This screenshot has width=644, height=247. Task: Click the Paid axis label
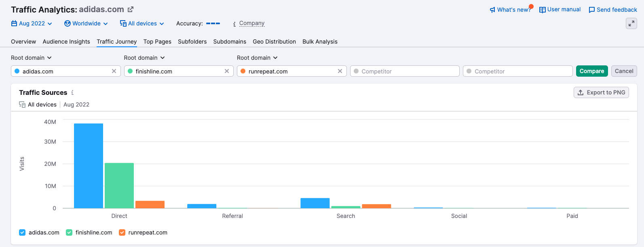tap(572, 216)
